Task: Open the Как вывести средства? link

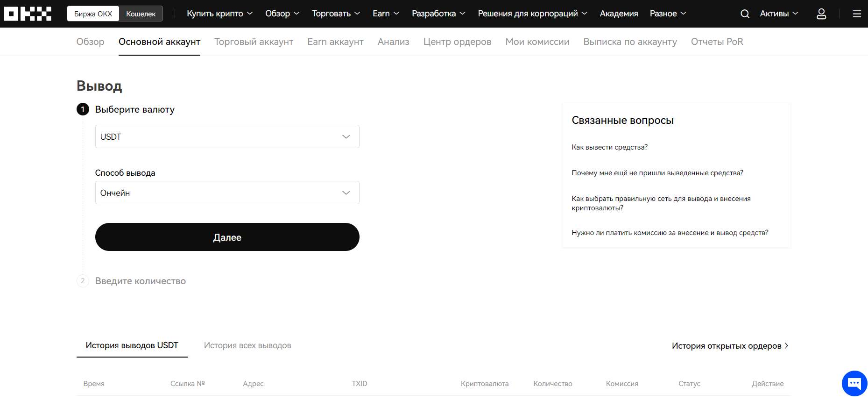Action: click(x=609, y=147)
